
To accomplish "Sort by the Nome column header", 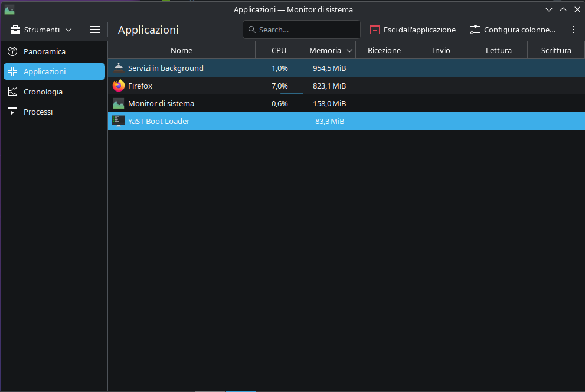I will tap(181, 51).
